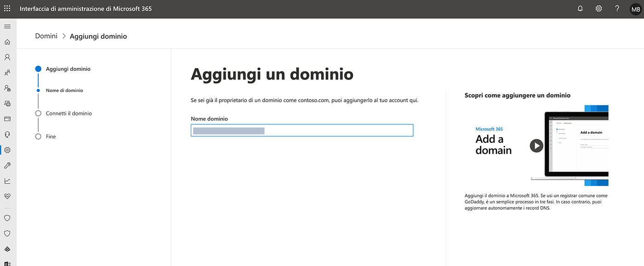Open Health heart icon in sidebar

point(7,196)
